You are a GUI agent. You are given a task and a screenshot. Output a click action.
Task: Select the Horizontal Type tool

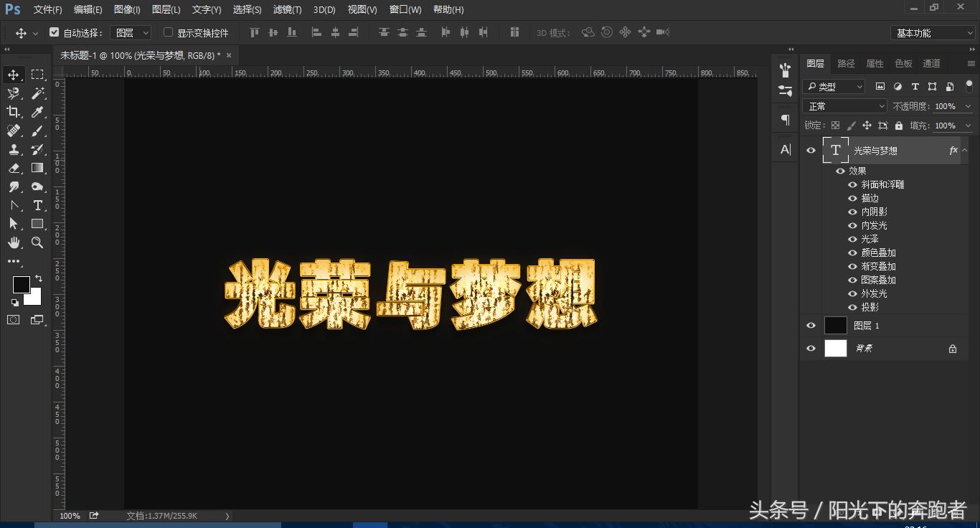click(37, 205)
